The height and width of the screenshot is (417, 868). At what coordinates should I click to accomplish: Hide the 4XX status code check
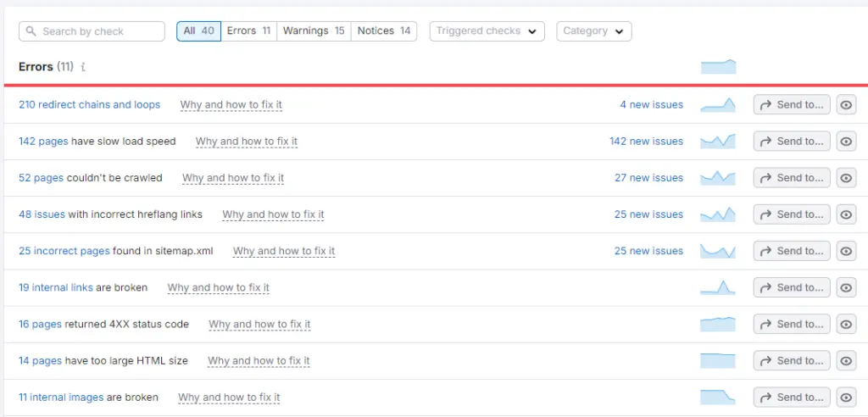846,325
